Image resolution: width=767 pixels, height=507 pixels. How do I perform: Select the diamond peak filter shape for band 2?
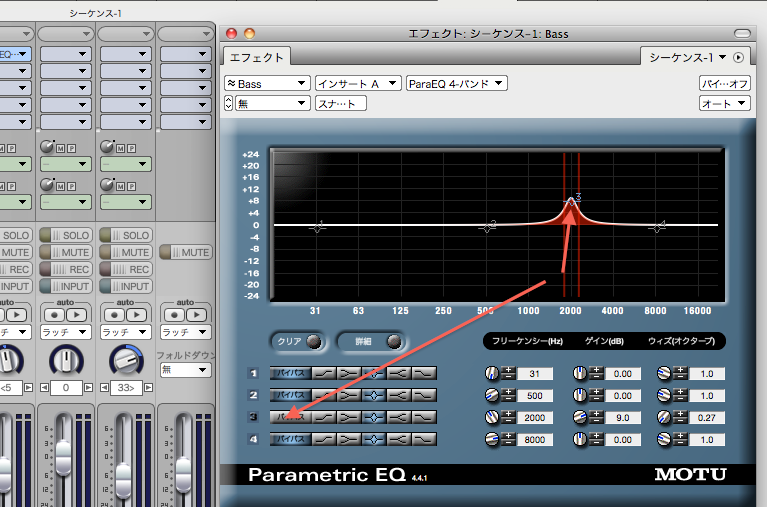point(374,395)
